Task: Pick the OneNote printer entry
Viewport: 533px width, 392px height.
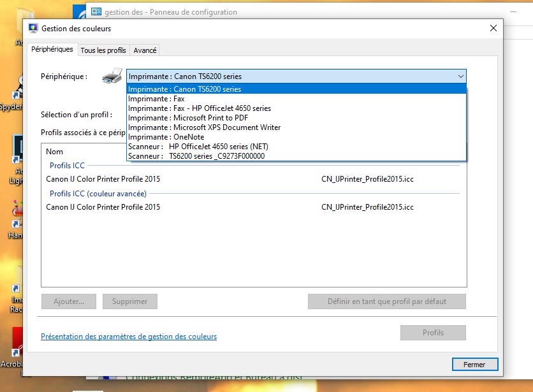Action: point(296,136)
